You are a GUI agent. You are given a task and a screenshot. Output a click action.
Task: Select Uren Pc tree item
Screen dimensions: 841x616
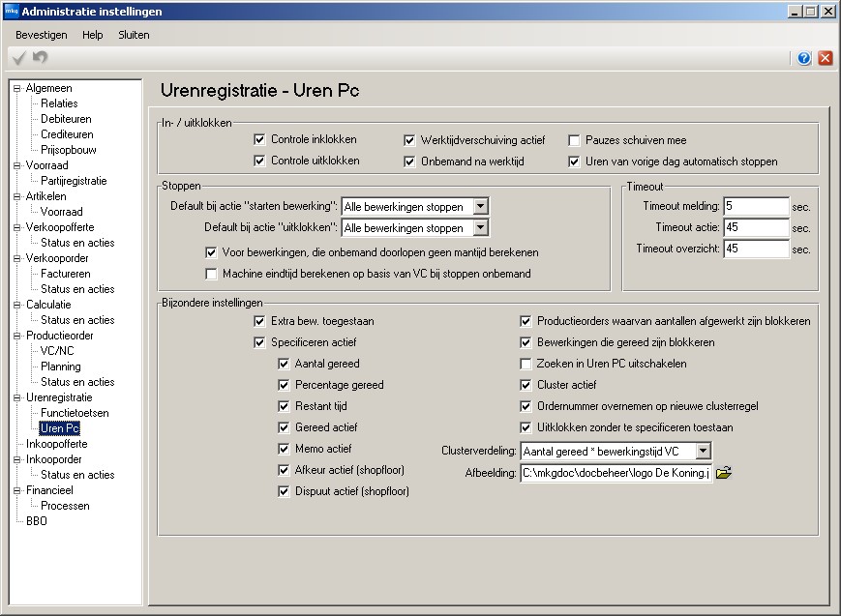pyautogui.click(x=60, y=428)
